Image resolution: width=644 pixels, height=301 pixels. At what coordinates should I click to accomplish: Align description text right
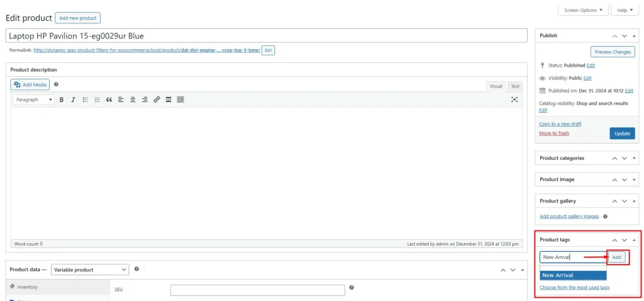tap(145, 99)
